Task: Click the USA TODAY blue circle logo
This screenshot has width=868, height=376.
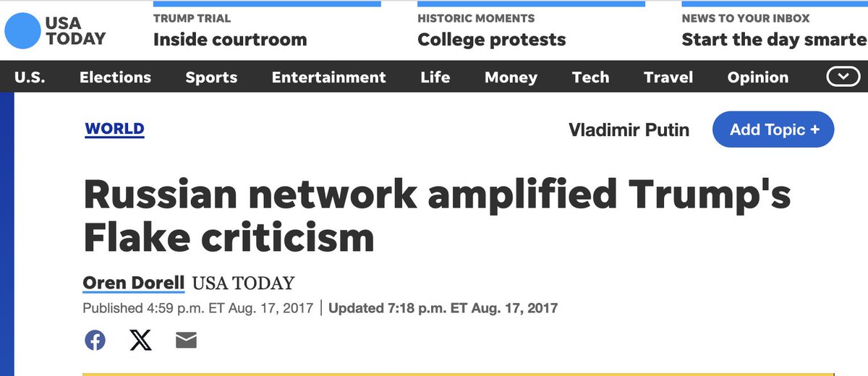Action: pyautogui.click(x=22, y=30)
